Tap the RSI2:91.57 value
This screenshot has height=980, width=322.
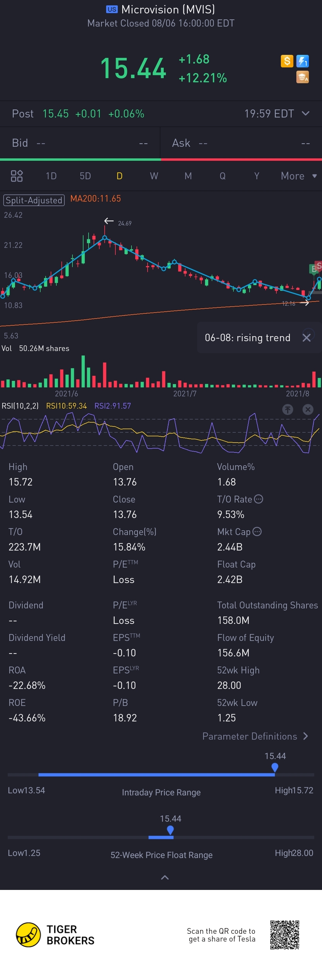[112, 406]
